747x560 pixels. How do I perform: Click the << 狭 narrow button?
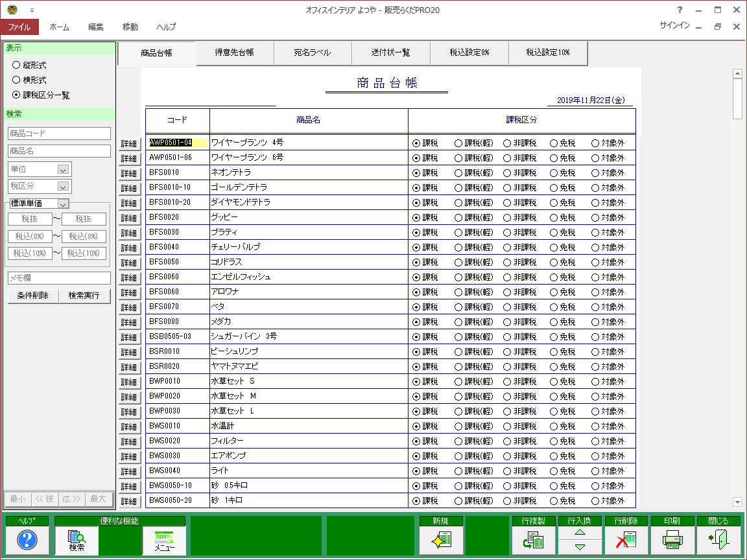[45, 499]
